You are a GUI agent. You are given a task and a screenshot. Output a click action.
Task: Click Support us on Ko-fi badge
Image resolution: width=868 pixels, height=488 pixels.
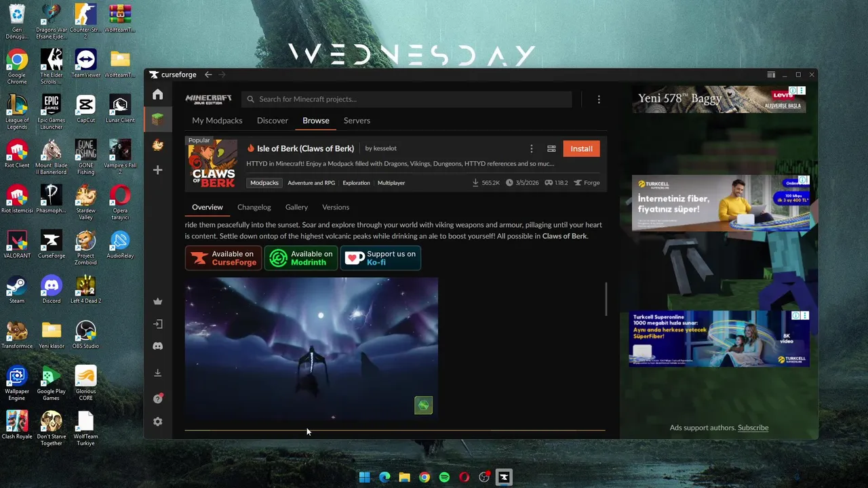click(380, 258)
